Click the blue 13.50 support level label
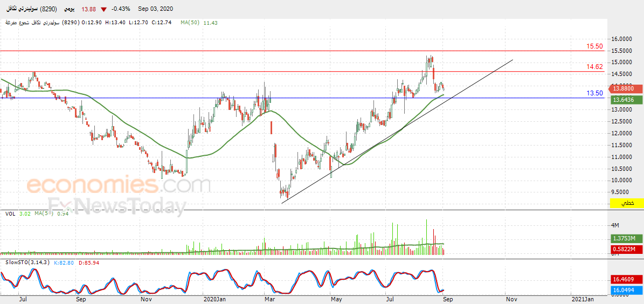Screen dimensions: 644x304 point(594,93)
